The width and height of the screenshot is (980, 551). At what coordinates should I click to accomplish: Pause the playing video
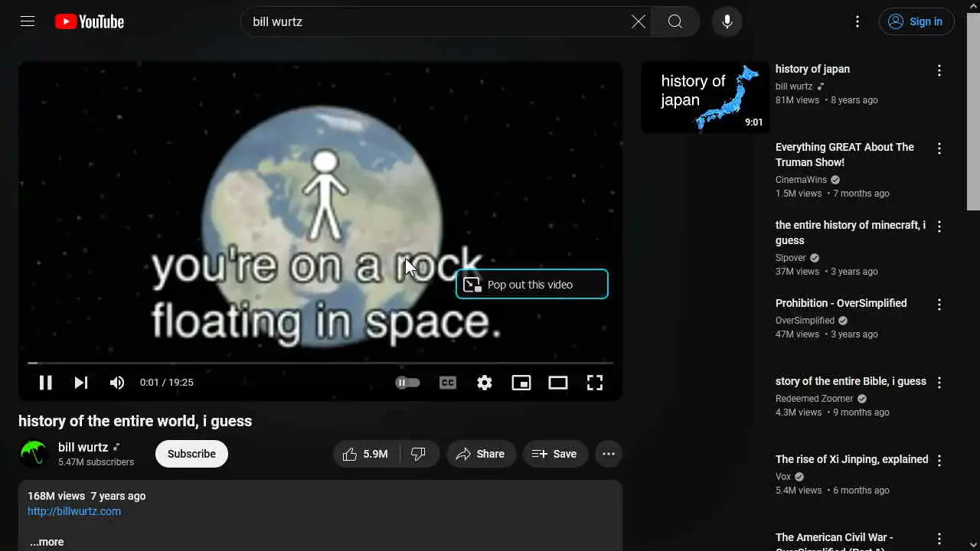coord(45,383)
